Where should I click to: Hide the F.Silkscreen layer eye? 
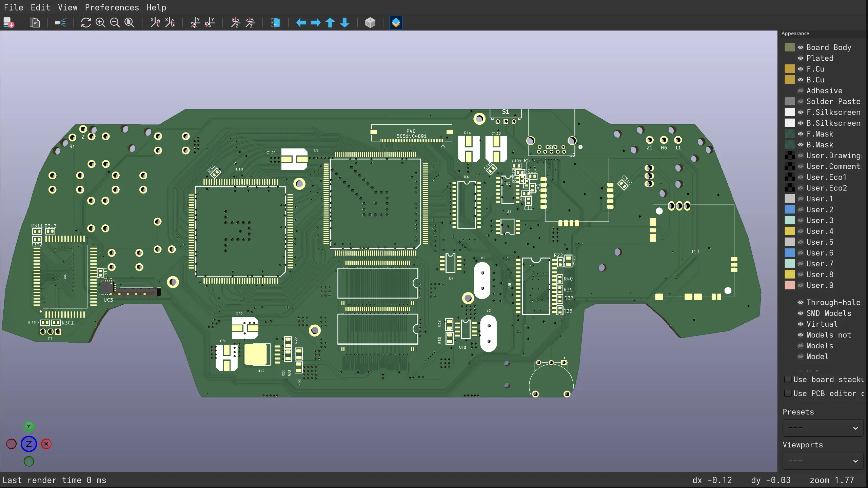(801, 112)
